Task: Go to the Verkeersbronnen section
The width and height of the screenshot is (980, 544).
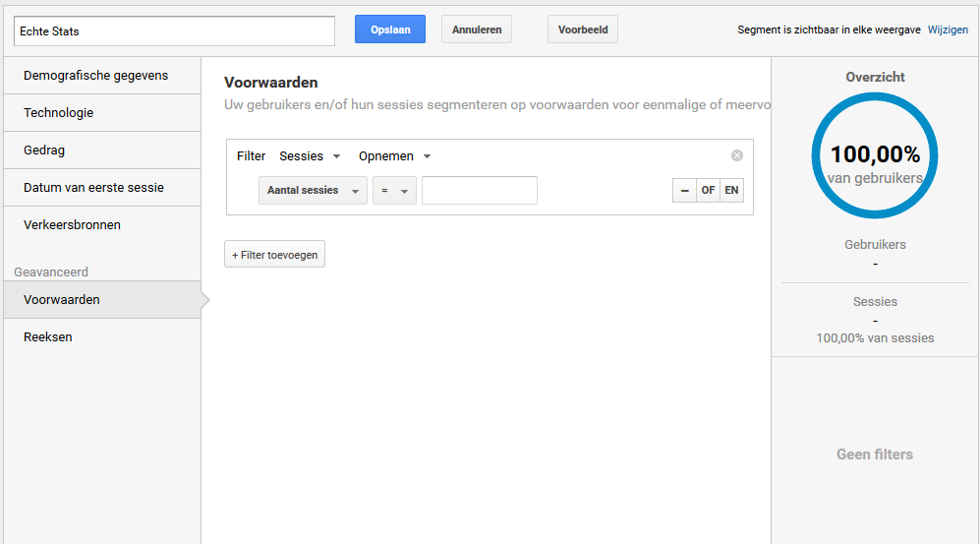Action: click(x=72, y=225)
